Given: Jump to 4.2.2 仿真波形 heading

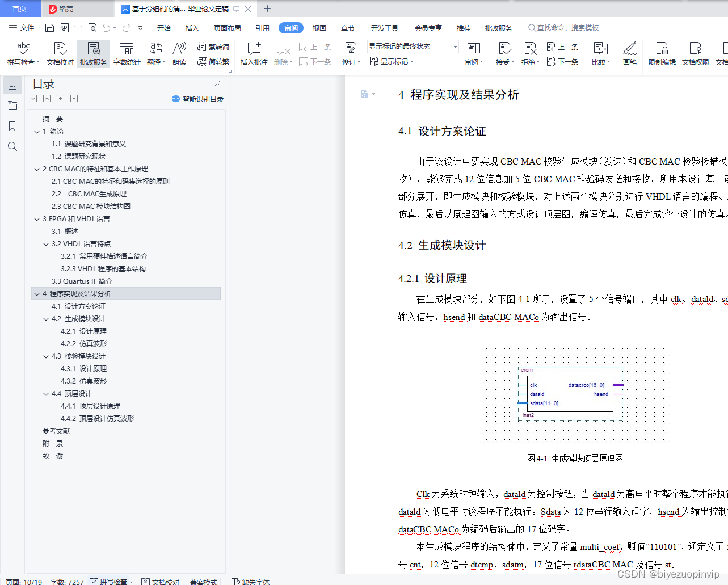Looking at the screenshot, I should coord(83,344).
